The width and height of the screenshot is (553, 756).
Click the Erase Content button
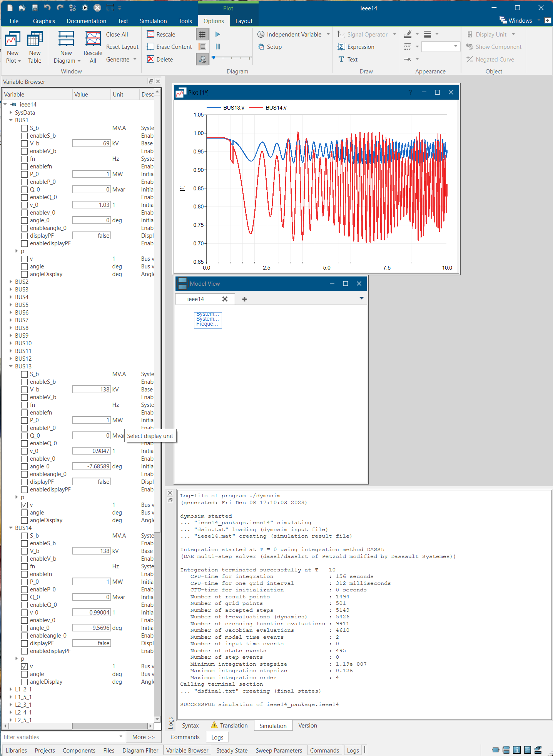[169, 47]
